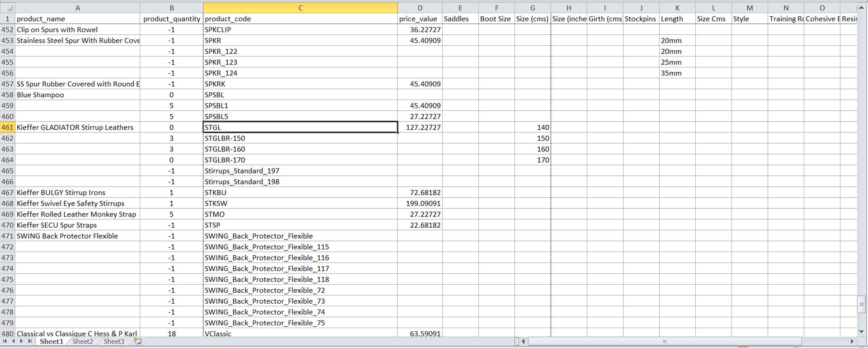Select cell SWING_Back_Protector_Flexible_118
The height and width of the screenshot is (348, 868).
click(x=301, y=279)
